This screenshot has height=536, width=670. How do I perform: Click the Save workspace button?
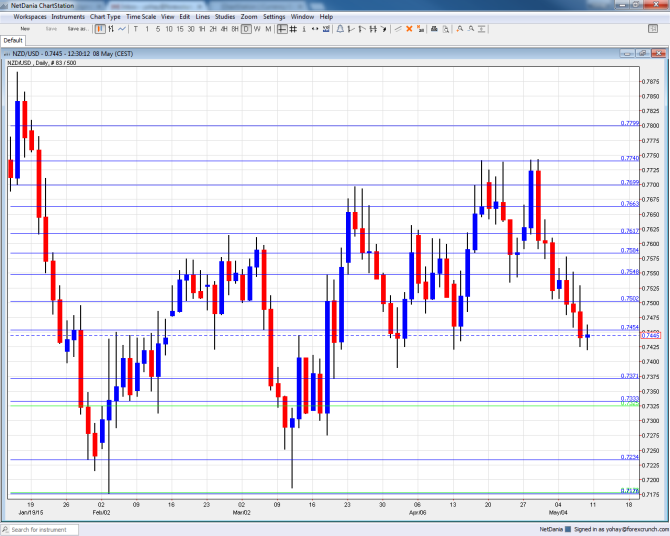point(51,29)
